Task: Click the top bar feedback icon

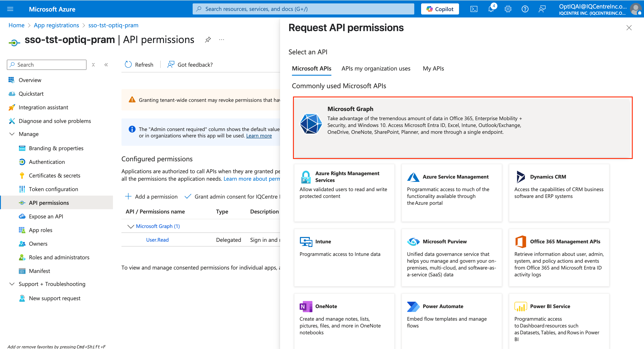Action: tap(542, 9)
